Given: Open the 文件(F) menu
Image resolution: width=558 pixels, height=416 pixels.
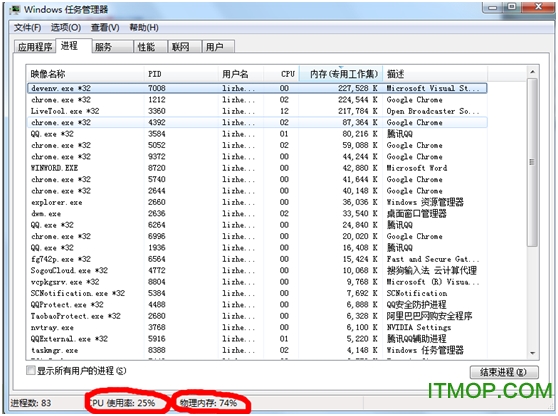Looking at the screenshot, I should point(27,27).
